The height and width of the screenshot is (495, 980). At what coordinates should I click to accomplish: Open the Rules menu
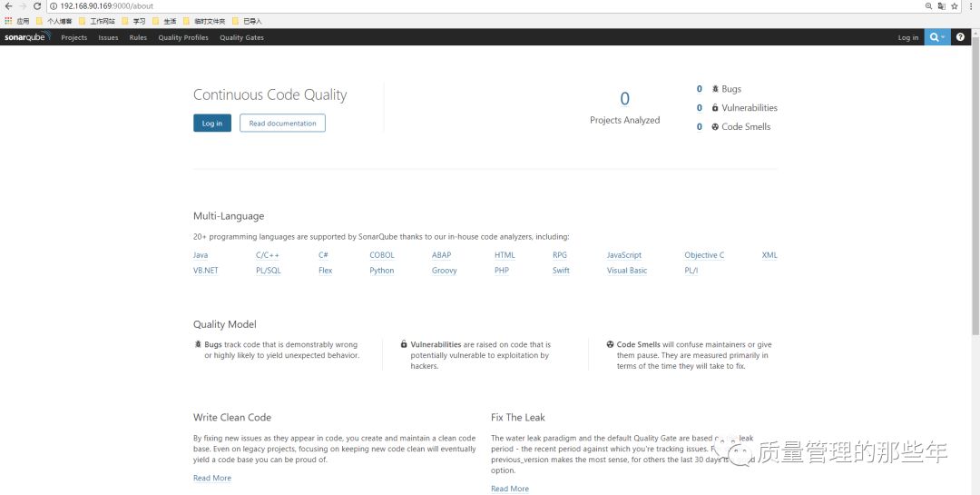coord(138,37)
